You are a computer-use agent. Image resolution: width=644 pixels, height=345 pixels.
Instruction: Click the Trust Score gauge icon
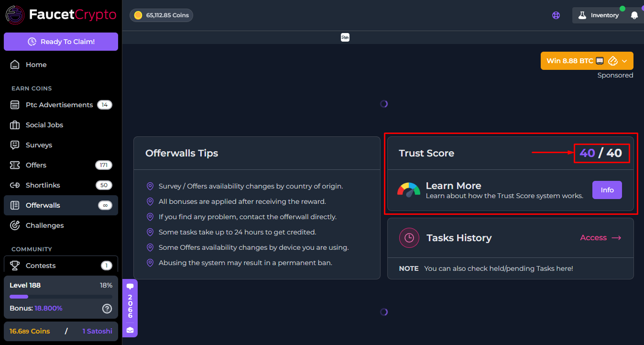tap(409, 190)
